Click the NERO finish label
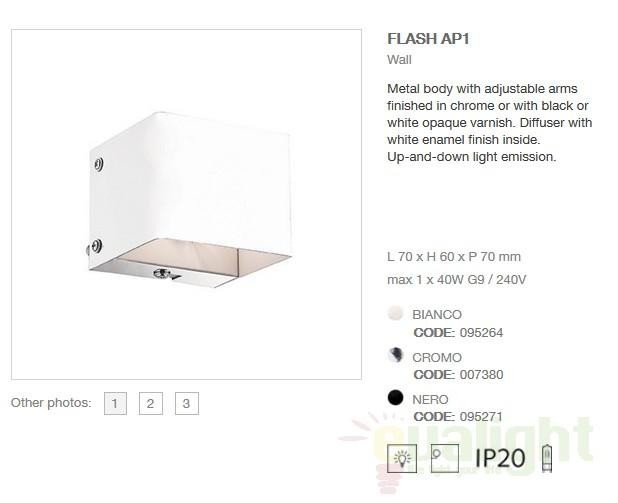Image resolution: width=618 pixels, height=503 pixels. tap(430, 399)
